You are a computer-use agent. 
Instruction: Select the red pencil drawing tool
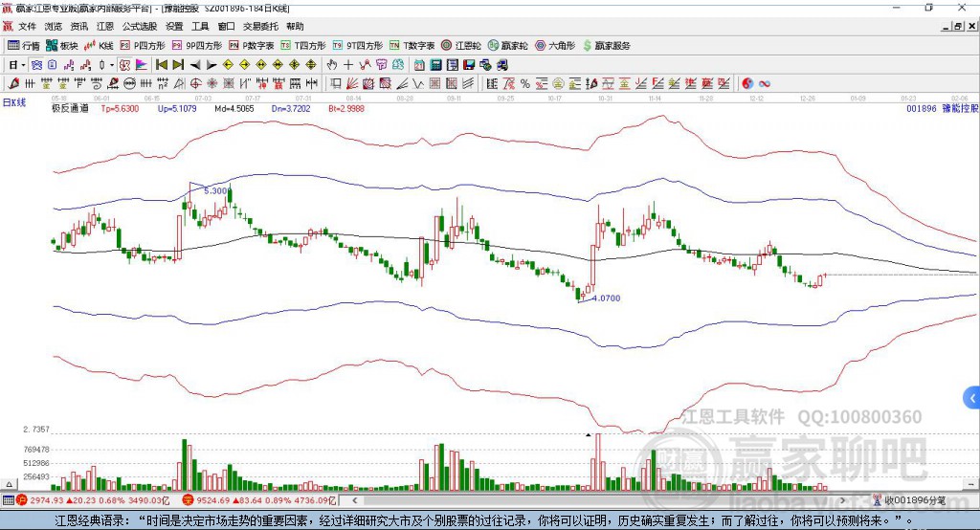click(13, 84)
